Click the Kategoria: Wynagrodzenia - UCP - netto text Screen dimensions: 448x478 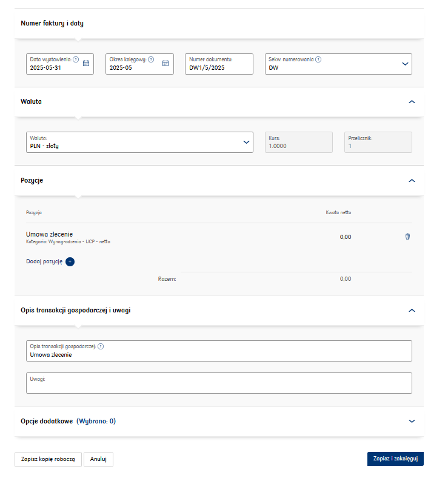pyautogui.click(x=68, y=242)
